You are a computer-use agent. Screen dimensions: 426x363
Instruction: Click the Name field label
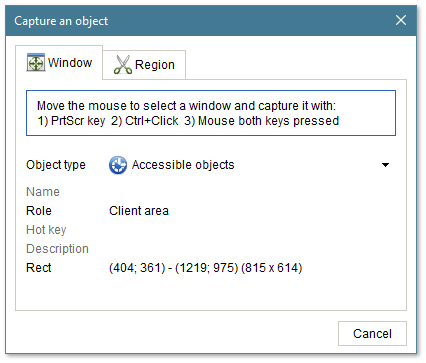(x=43, y=192)
